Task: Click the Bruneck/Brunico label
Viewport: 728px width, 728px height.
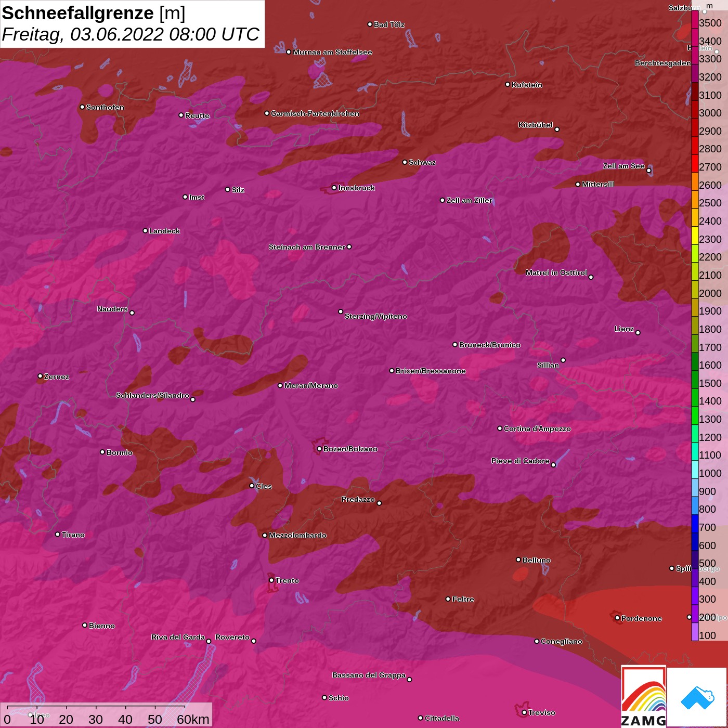Action: click(x=490, y=345)
